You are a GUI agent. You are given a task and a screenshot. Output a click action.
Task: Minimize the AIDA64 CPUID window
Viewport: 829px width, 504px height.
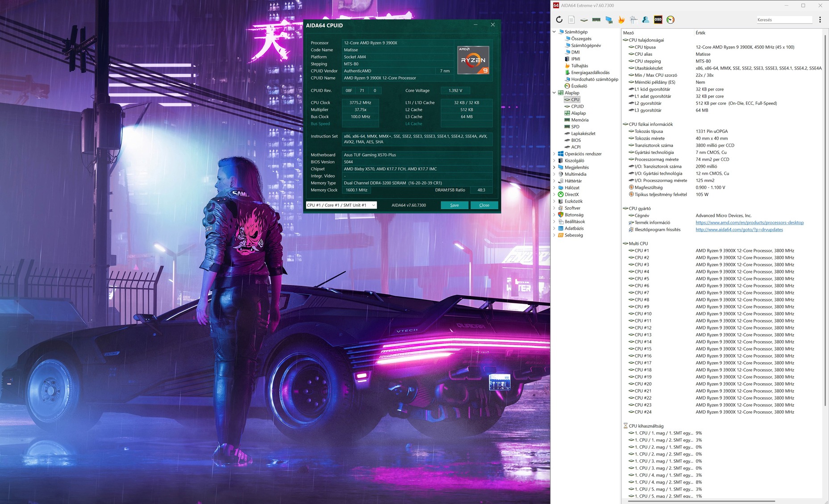click(x=475, y=25)
